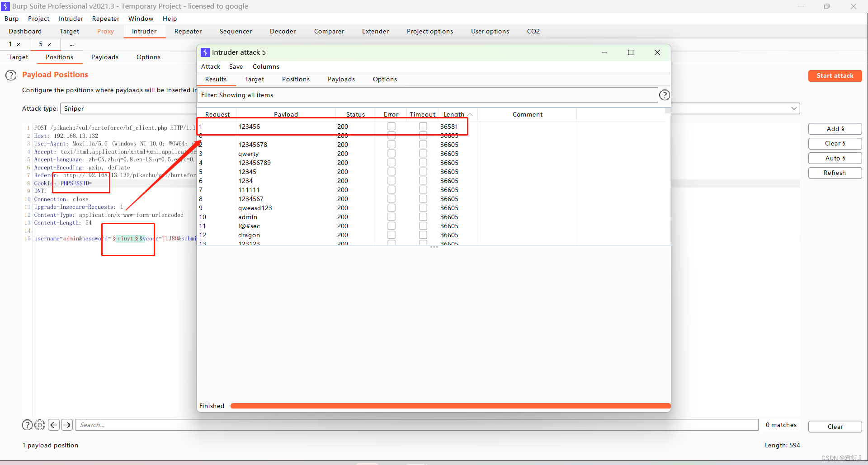This screenshot has width=868, height=465.
Task: Open new Intruder tab via ellipsis
Action: pos(71,44)
